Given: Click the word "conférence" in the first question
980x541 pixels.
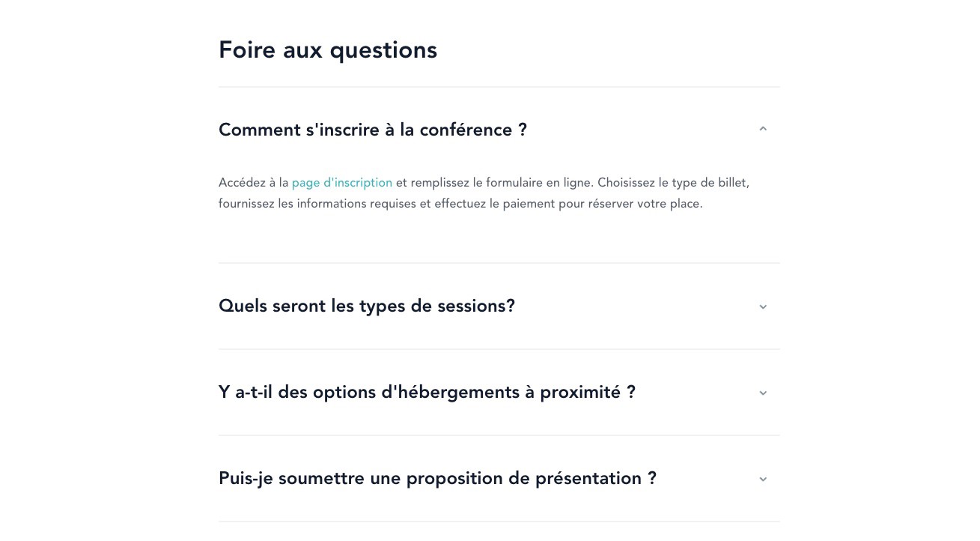Looking at the screenshot, I should [466, 130].
